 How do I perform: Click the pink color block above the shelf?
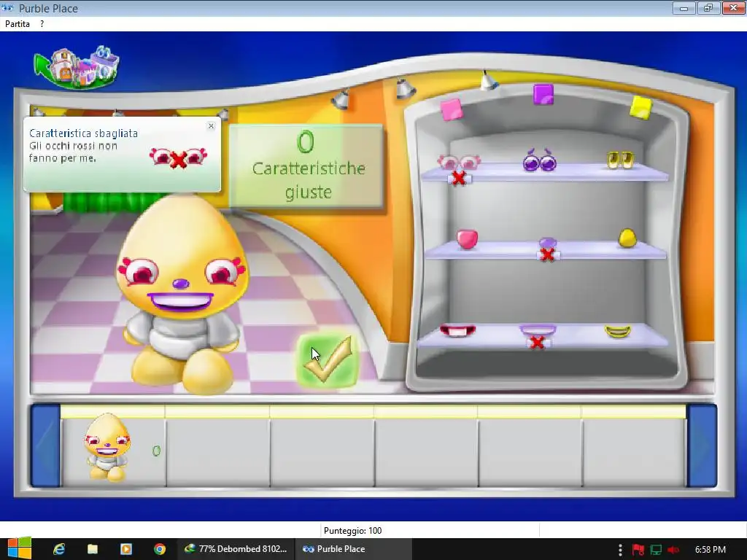[x=451, y=109]
